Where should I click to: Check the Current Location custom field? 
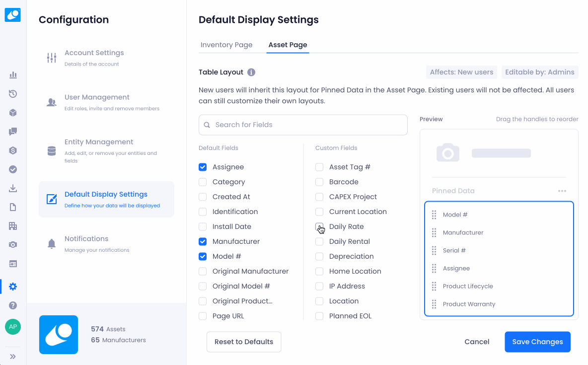(x=319, y=212)
